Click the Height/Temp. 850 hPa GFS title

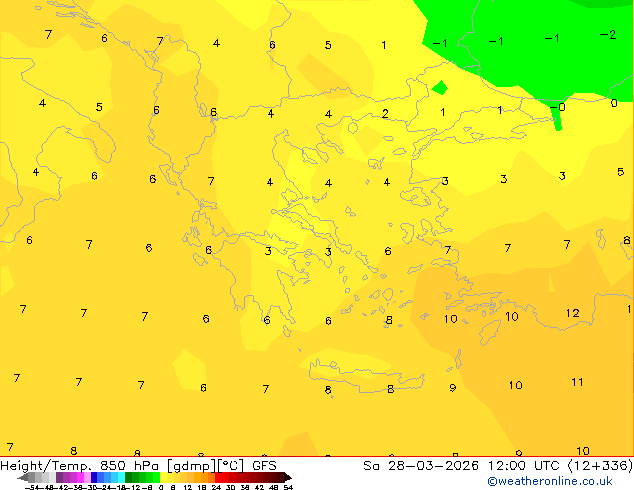(138, 465)
